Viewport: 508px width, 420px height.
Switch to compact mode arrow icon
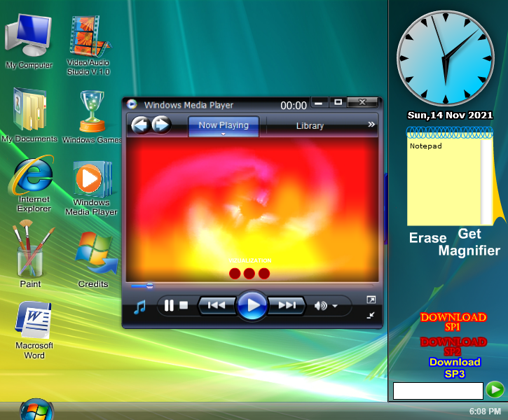click(x=371, y=315)
